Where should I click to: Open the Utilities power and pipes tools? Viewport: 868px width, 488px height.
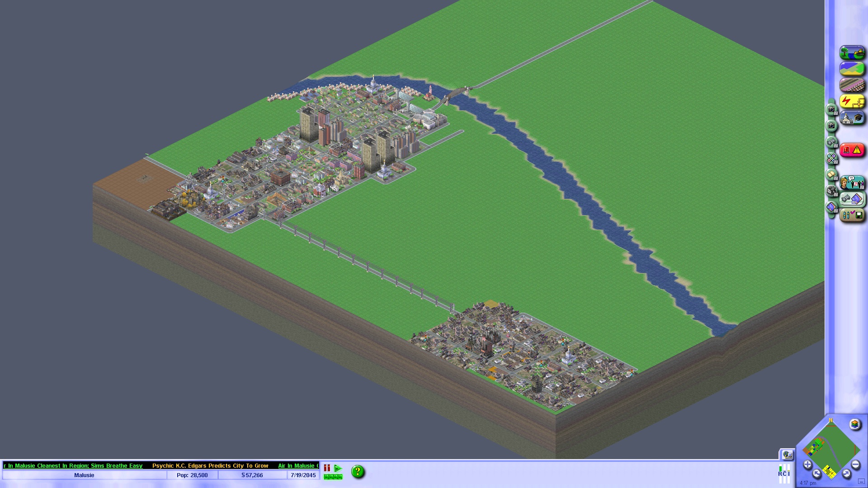click(852, 102)
